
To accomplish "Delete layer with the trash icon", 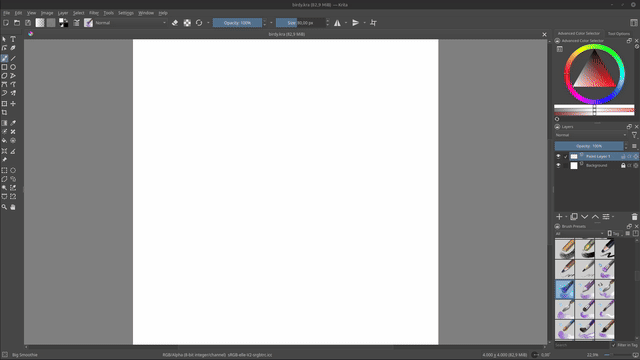I will pos(634,217).
